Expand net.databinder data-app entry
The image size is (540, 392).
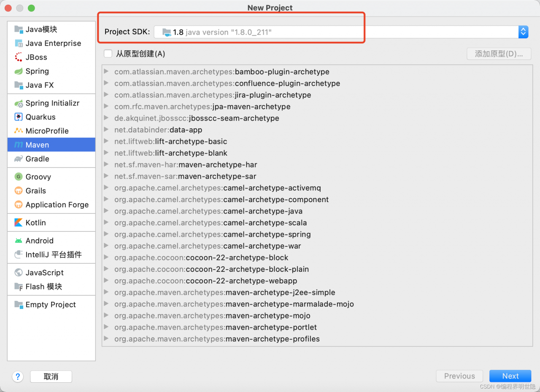(x=106, y=130)
